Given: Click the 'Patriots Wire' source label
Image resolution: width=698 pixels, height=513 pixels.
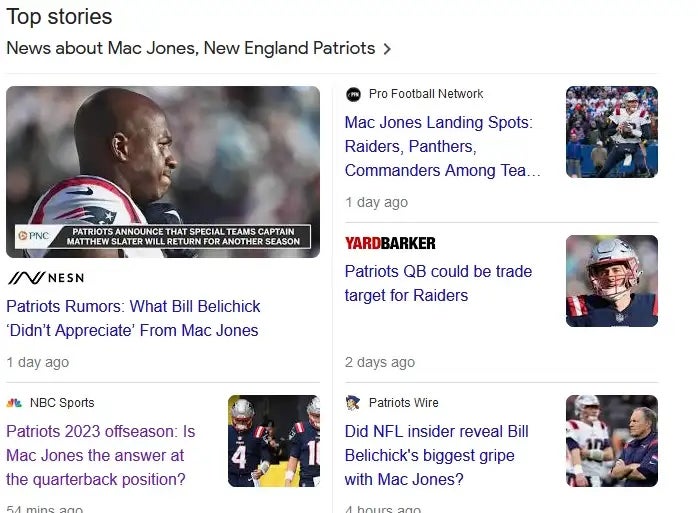Looking at the screenshot, I should click(403, 403).
